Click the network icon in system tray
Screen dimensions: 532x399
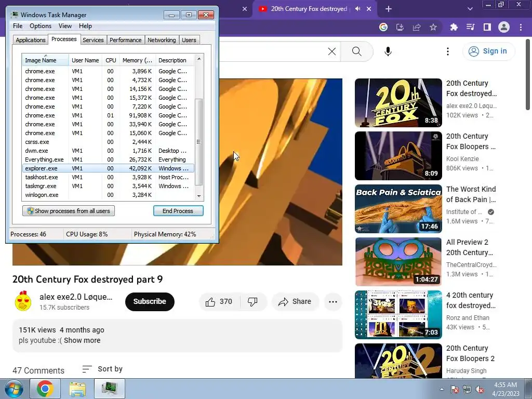[467, 389]
